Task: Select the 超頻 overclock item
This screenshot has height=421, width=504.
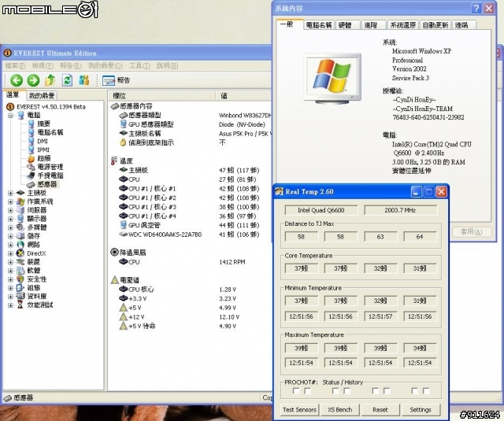Action: [44, 158]
